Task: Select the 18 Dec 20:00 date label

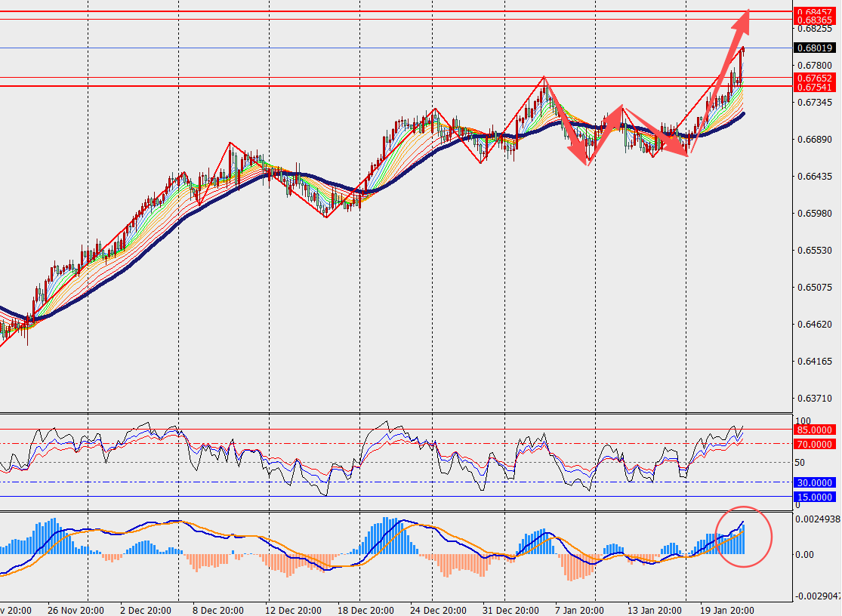Action: (364, 610)
